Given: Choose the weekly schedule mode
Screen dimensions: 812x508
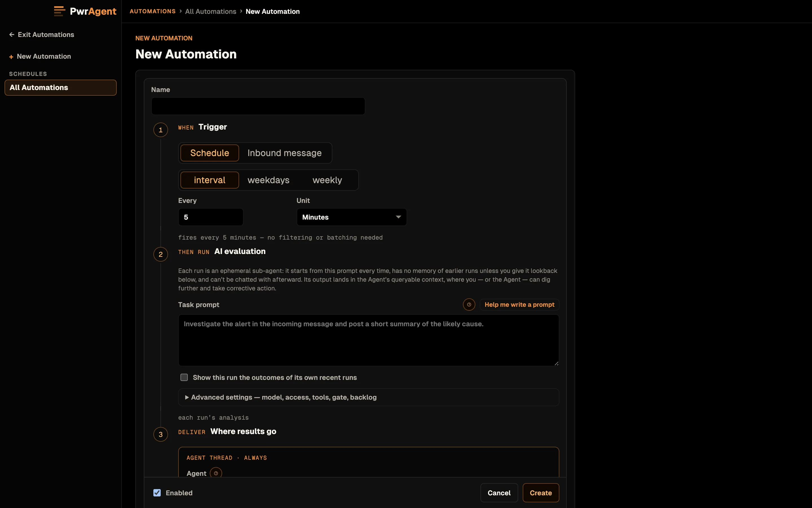Looking at the screenshot, I should tap(327, 180).
